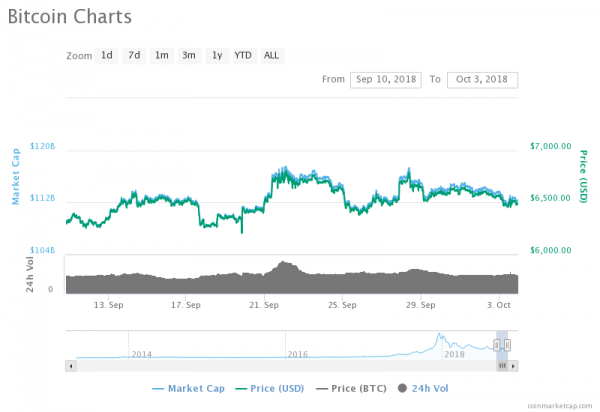Click the $7,000.00 price label
Viewport: 600px width, 412px height.
tap(551, 146)
